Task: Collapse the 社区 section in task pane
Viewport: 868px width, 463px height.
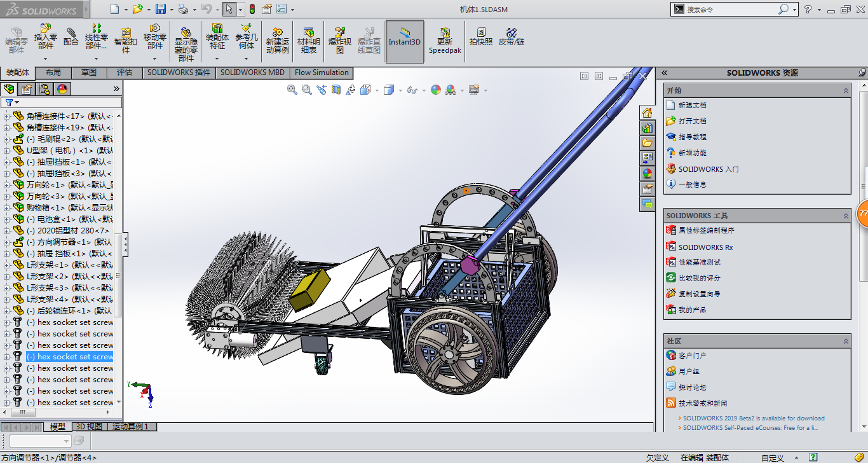Action: [846, 342]
